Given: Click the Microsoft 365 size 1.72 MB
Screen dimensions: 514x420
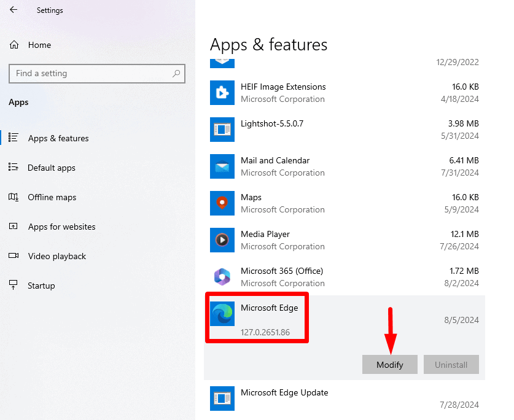Looking at the screenshot, I should [x=464, y=271].
